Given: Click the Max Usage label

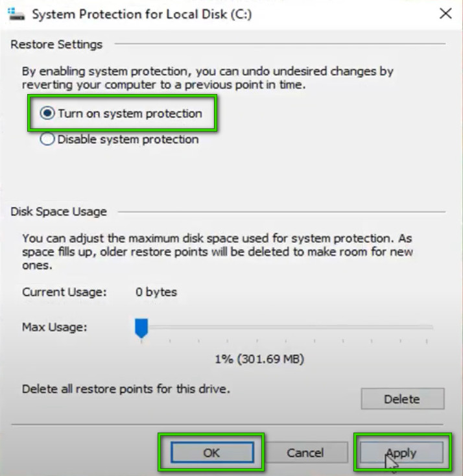Looking at the screenshot, I should pos(55,327).
